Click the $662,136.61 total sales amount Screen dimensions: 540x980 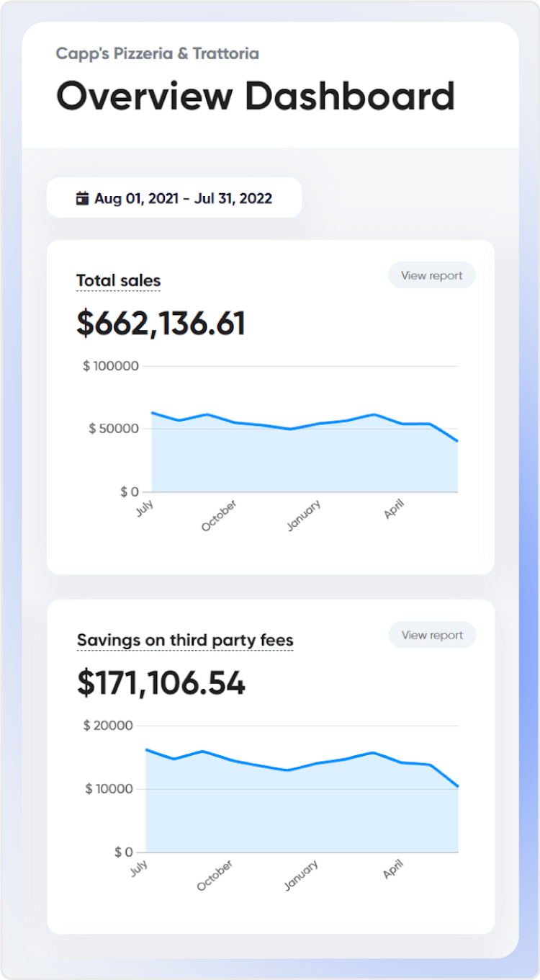(x=161, y=324)
